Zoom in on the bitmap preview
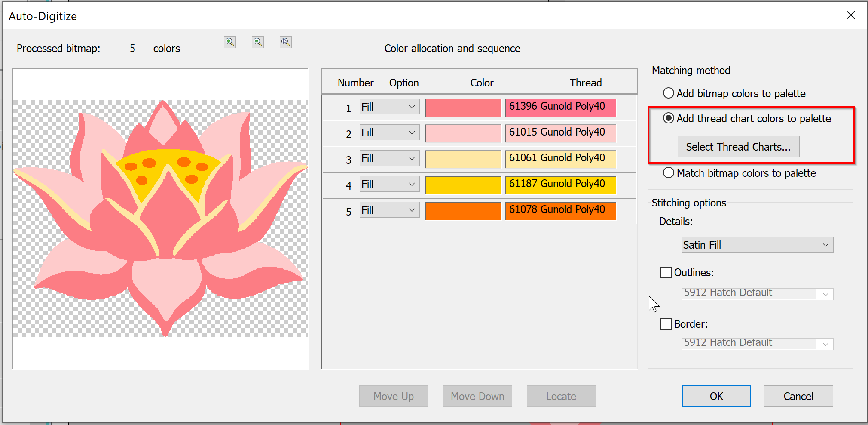Image resolution: width=868 pixels, height=425 pixels. pyautogui.click(x=230, y=42)
